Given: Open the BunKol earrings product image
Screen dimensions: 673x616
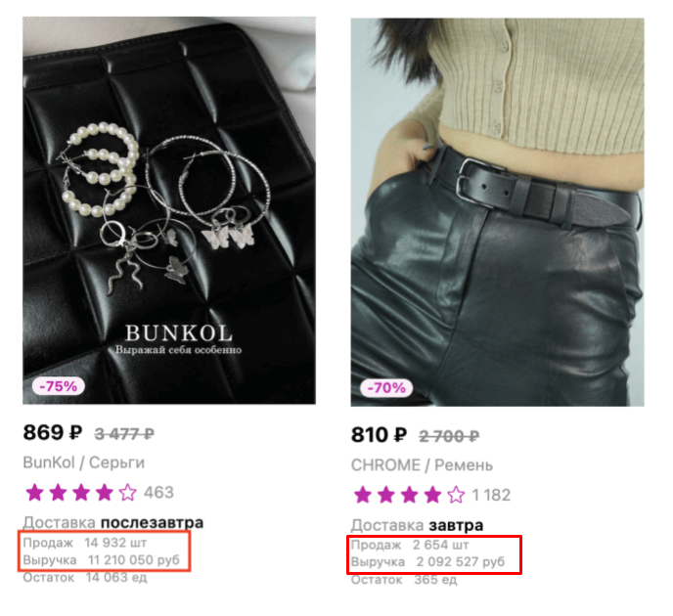Looking at the screenshot, I should (169, 210).
